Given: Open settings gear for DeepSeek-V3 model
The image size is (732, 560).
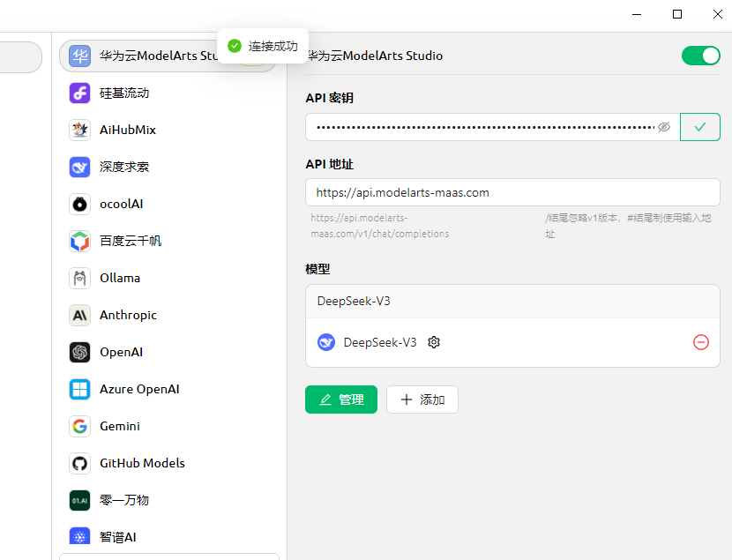Looking at the screenshot, I should pyautogui.click(x=434, y=342).
